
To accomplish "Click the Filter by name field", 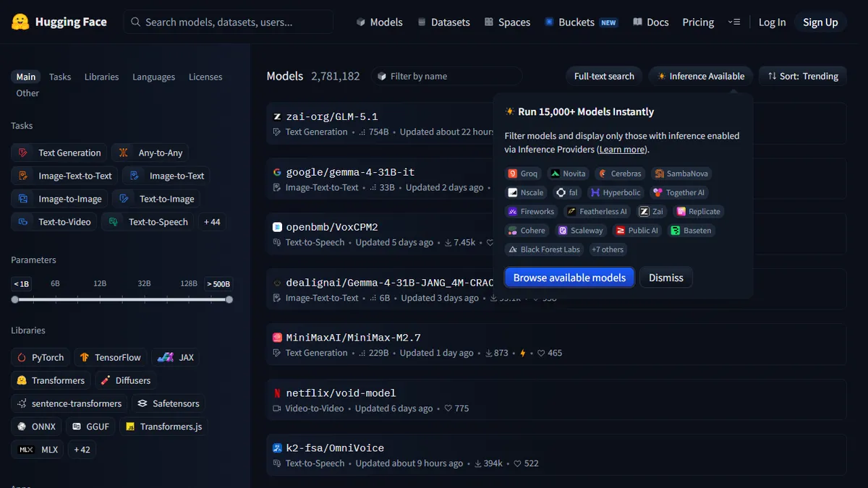I will click(446, 75).
